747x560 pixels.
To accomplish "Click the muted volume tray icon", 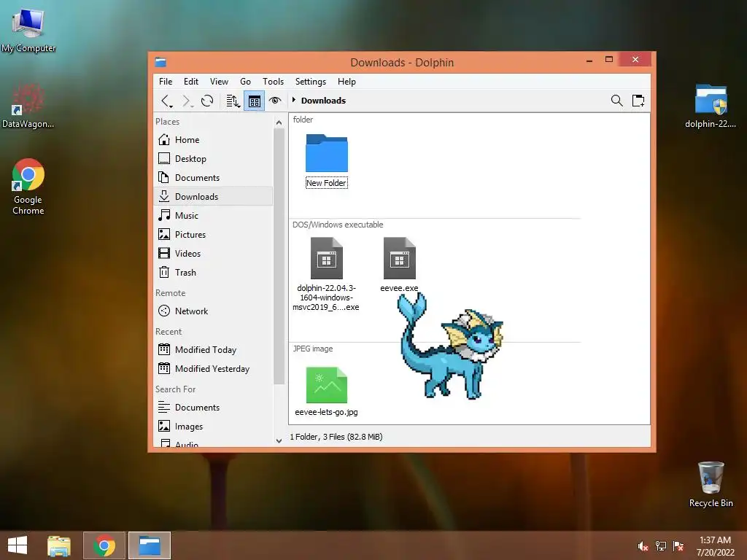I will point(643,546).
